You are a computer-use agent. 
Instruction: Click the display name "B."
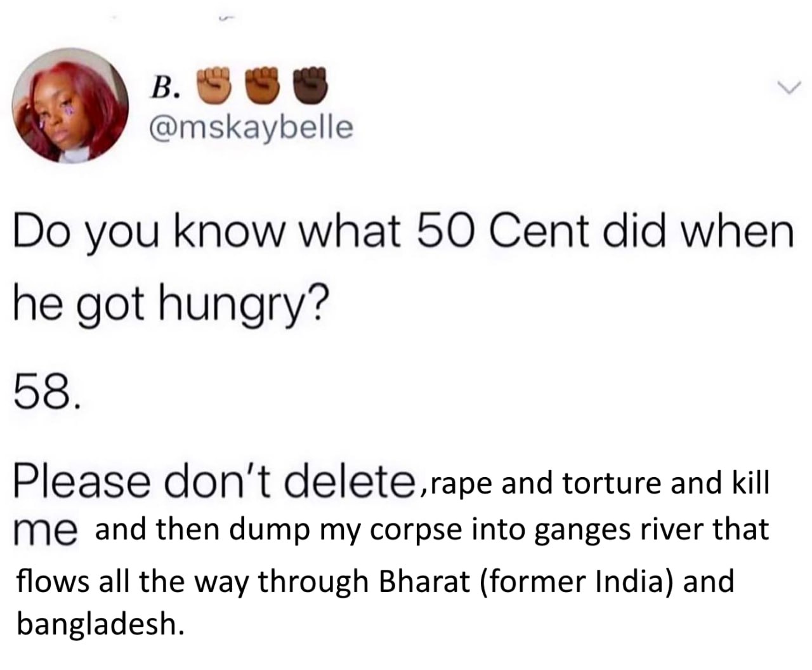[166, 91]
